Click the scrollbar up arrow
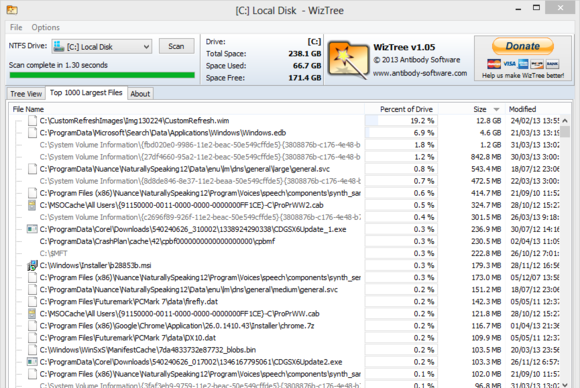 565,121
